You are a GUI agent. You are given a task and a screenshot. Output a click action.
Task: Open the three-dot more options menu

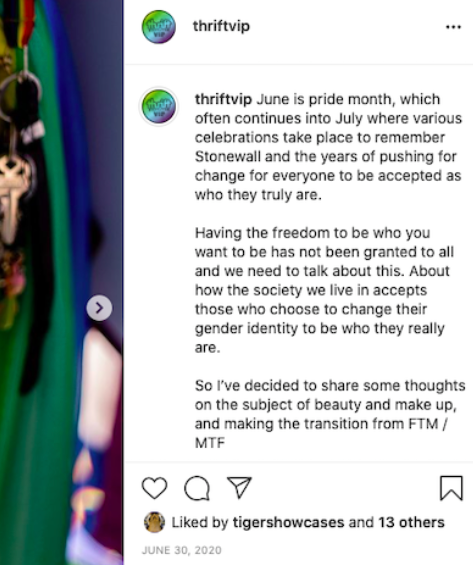[453, 27]
